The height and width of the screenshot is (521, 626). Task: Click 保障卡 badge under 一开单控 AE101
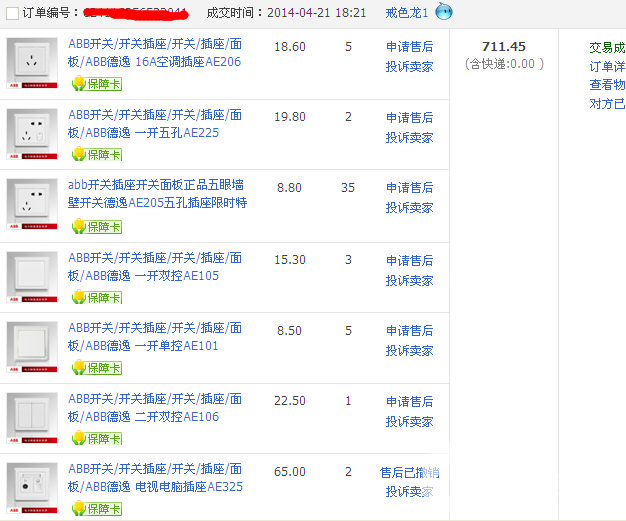[96, 368]
